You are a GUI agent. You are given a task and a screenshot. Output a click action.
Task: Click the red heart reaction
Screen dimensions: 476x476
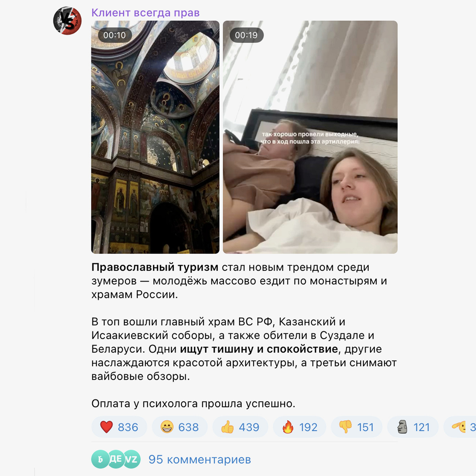pyautogui.click(x=119, y=427)
